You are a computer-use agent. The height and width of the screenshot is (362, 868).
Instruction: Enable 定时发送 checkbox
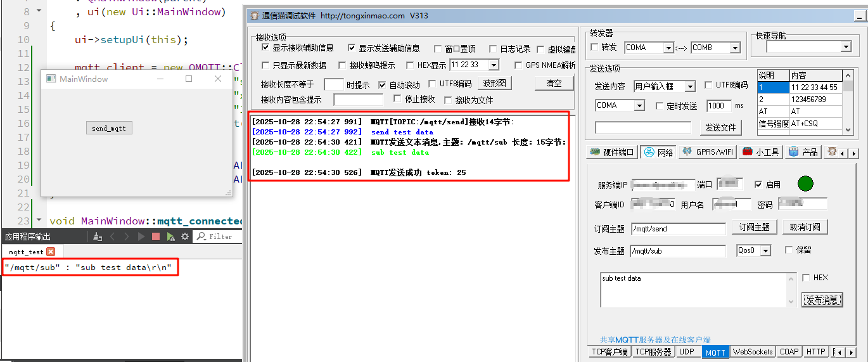[660, 106]
